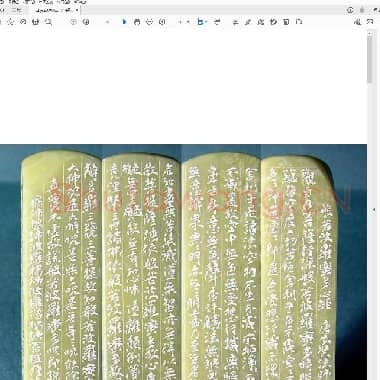Click the stamp tool icon
This screenshot has height=380, width=380.
click(x=273, y=22)
